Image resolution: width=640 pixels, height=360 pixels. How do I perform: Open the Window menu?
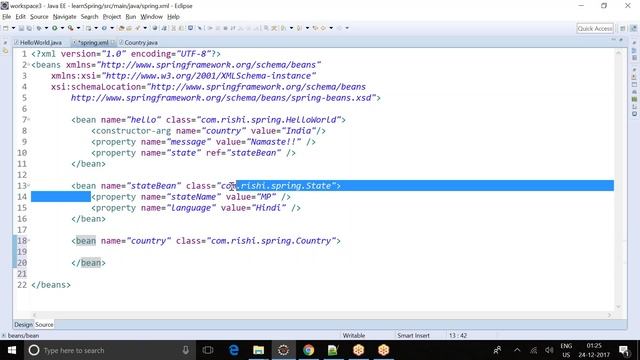pos(151,17)
